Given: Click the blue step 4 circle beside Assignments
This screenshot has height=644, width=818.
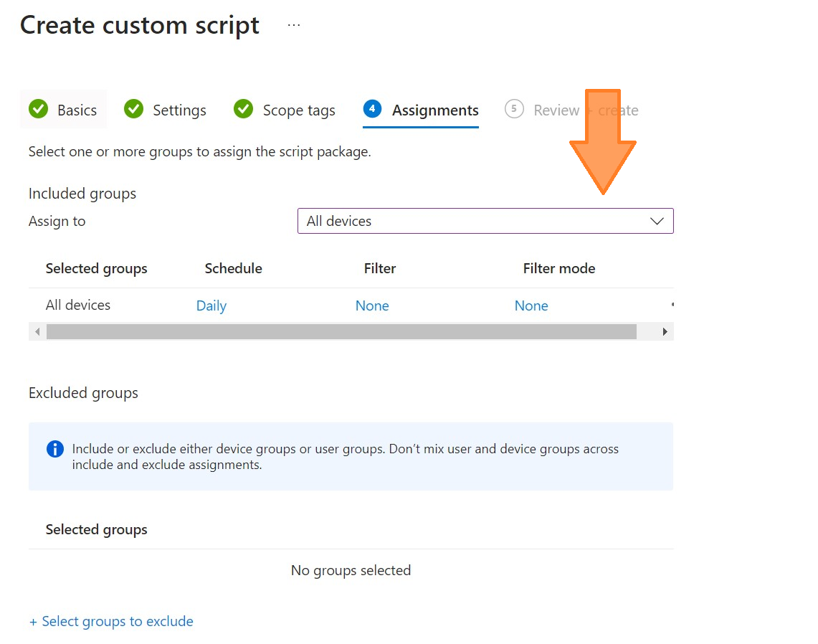Looking at the screenshot, I should tap(372, 109).
